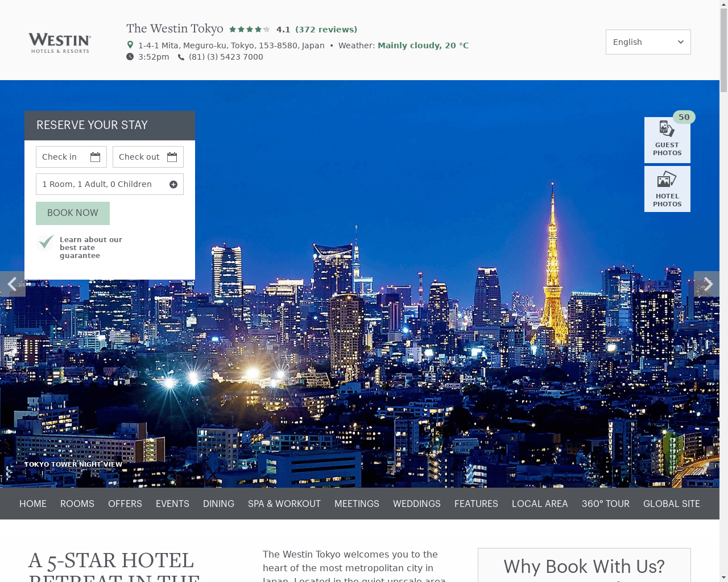Click the star rating icons
Screen dimensions: 728x582
pos(250,30)
